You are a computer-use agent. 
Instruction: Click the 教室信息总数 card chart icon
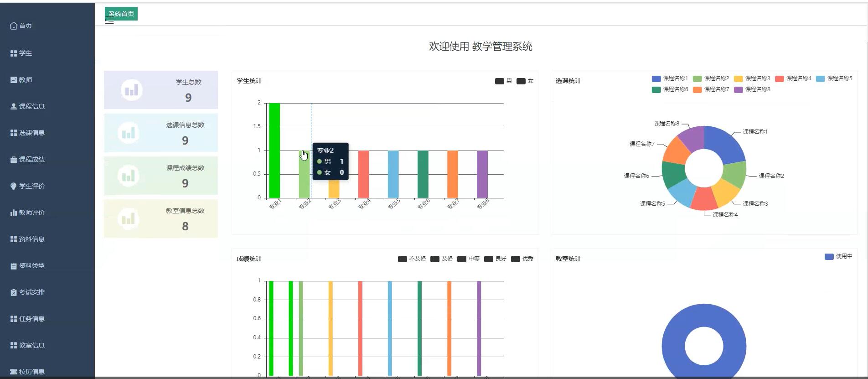click(129, 218)
